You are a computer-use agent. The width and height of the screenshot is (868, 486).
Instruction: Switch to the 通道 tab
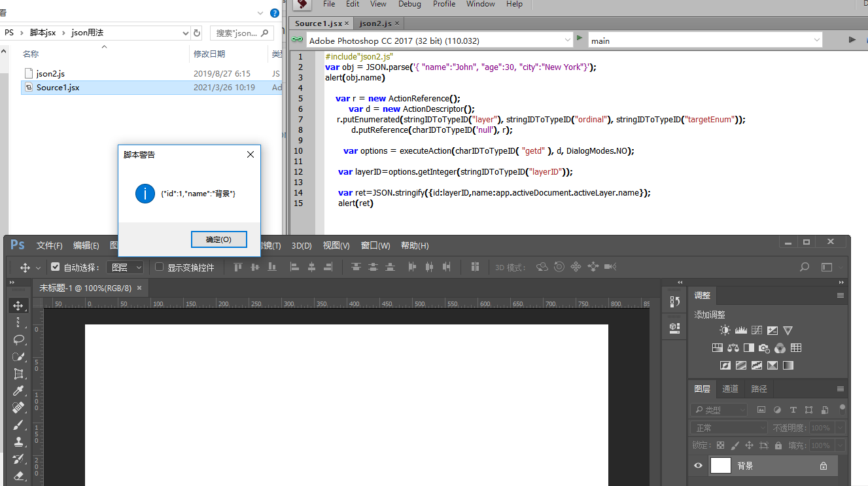(x=729, y=389)
